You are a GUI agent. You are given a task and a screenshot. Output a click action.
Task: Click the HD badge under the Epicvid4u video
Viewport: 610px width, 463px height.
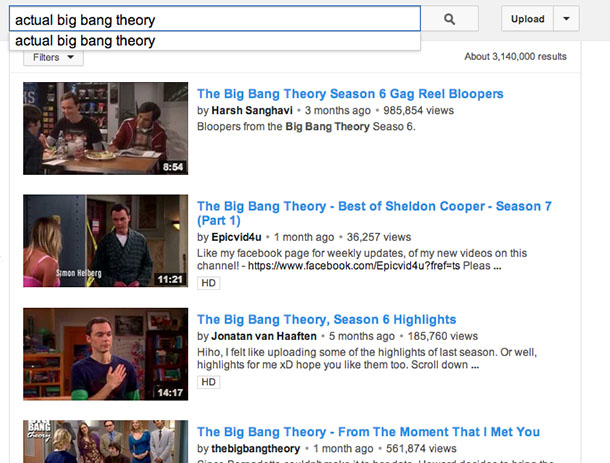[209, 283]
